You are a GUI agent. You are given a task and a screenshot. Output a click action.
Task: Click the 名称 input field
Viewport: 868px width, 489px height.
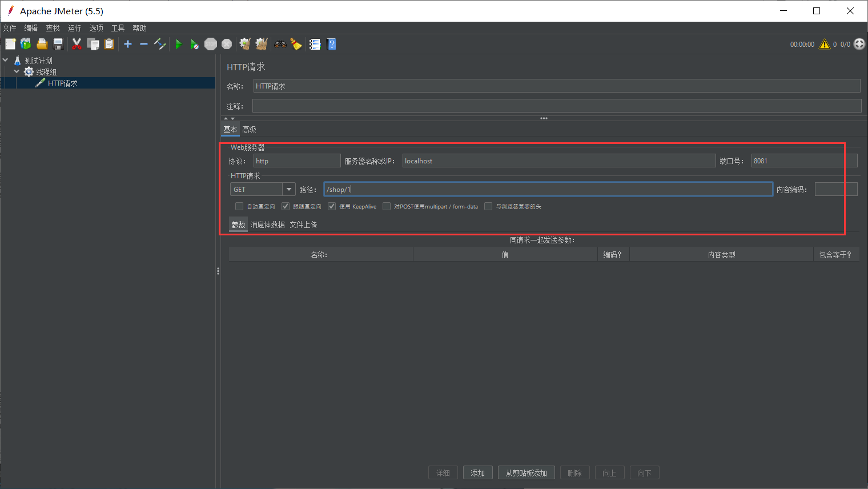[x=557, y=86]
